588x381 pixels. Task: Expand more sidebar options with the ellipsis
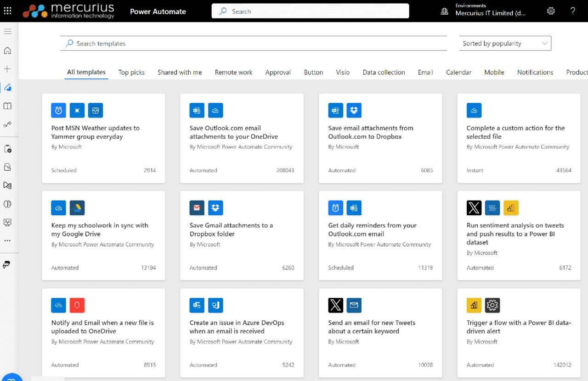(7, 241)
